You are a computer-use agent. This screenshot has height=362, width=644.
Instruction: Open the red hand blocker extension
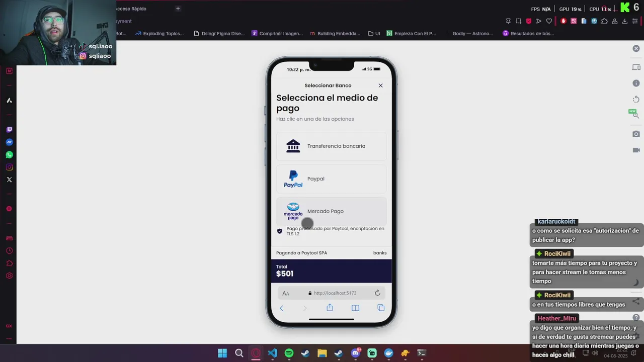click(563, 21)
